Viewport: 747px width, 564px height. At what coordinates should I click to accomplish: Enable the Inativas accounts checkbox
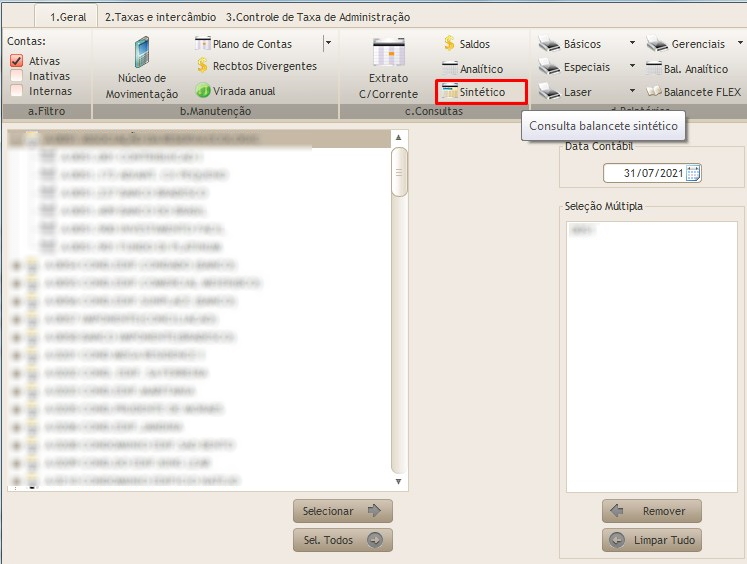click(x=16, y=76)
